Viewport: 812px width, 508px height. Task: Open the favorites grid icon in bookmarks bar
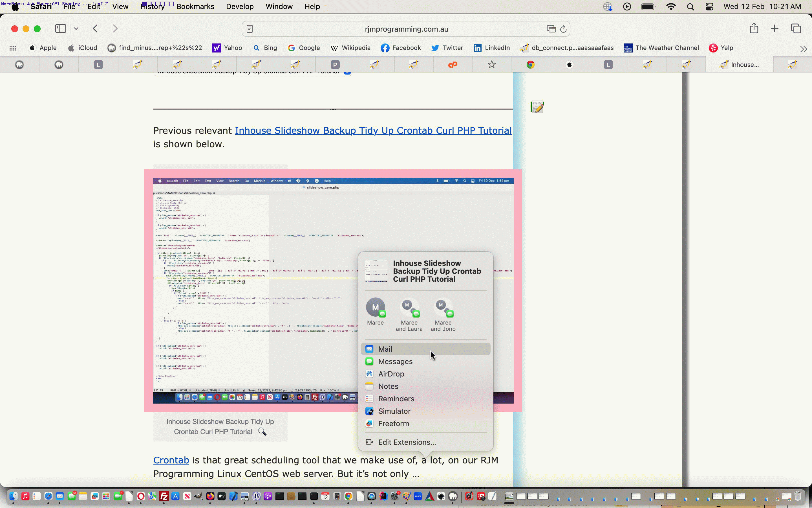coord(13,48)
